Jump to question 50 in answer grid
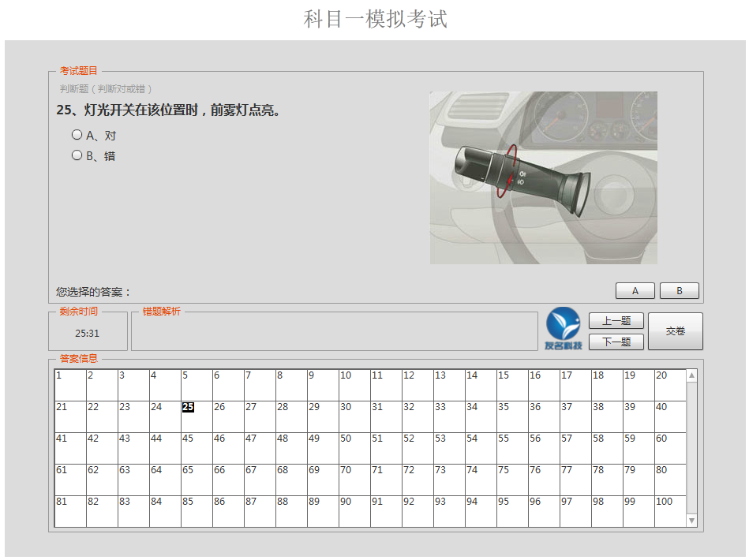Screen dimensions: 749x560 click(x=354, y=447)
